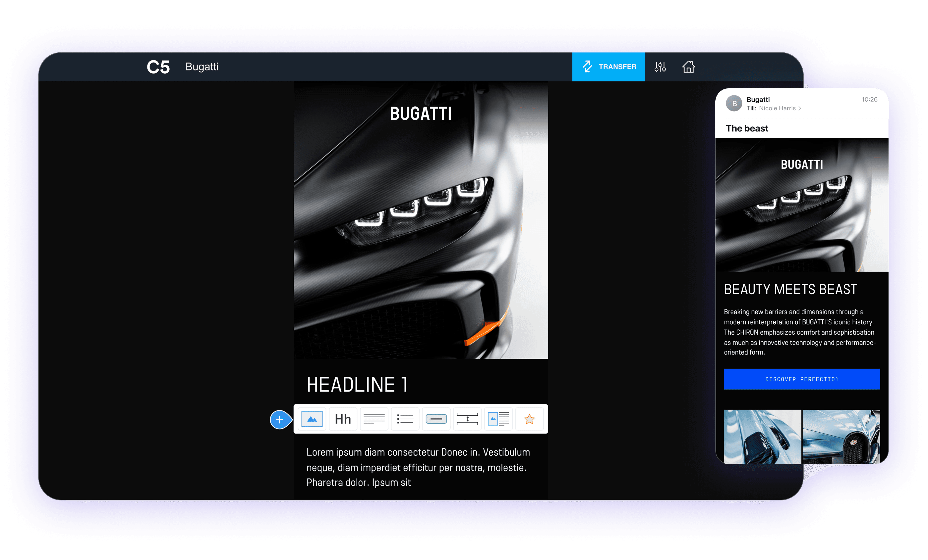The width and height of the screenshot is (928, 560).
Task: Open the blue car side vent thumbnail
Action: [x=762, y=437]
